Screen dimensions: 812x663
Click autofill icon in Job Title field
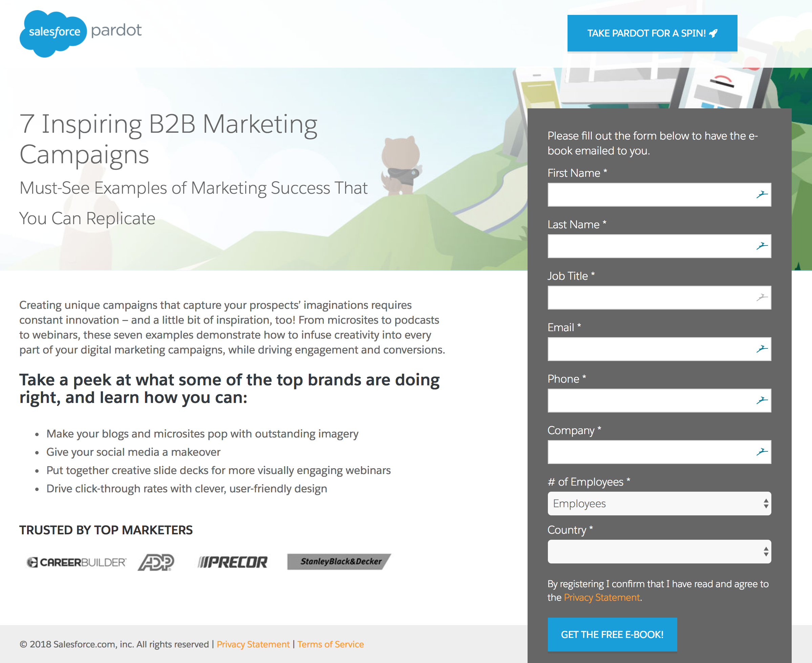click(x=762, y=298)
